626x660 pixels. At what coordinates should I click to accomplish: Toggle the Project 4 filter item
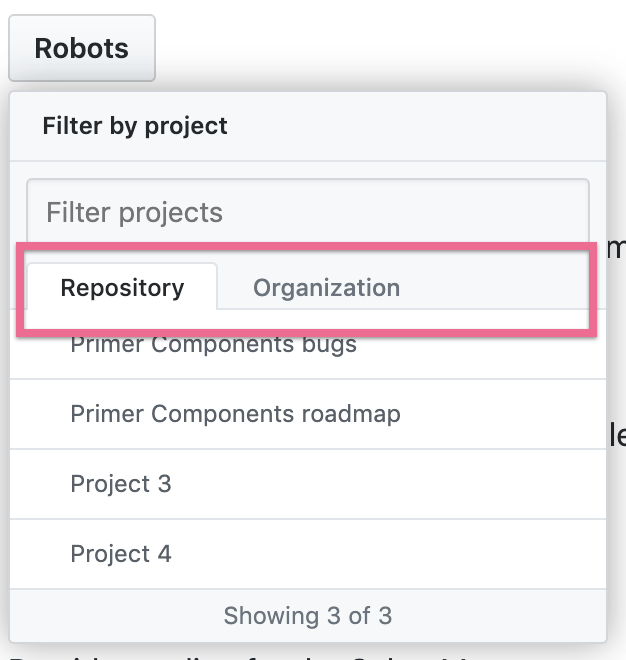coord(121,554)
